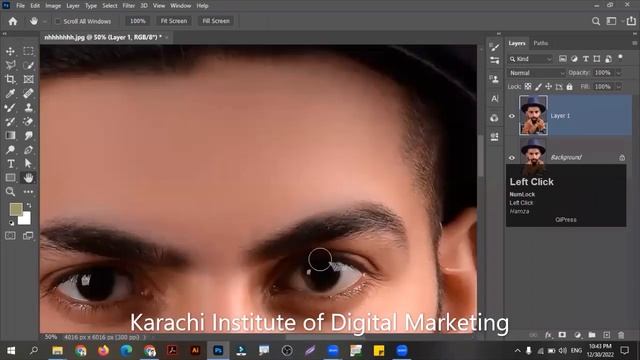Hide Layer 1 using eye icon
Image resolution: width=640 pixels, height=360 pixels.
point(511,116)
